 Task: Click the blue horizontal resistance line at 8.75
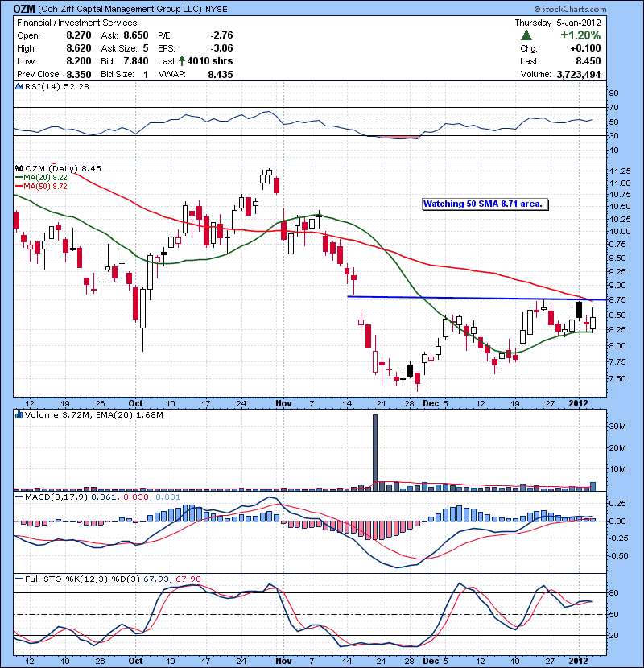tap(477, 299)
